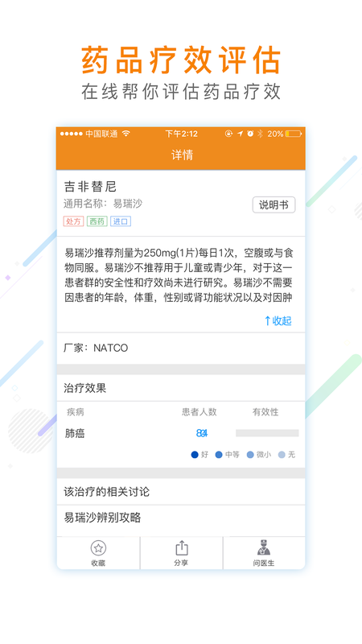The height and width of the screenshot is (644, 362).
Task: Tap the 肺癌 effectiveness bar
Action: [x=267, y=433]
